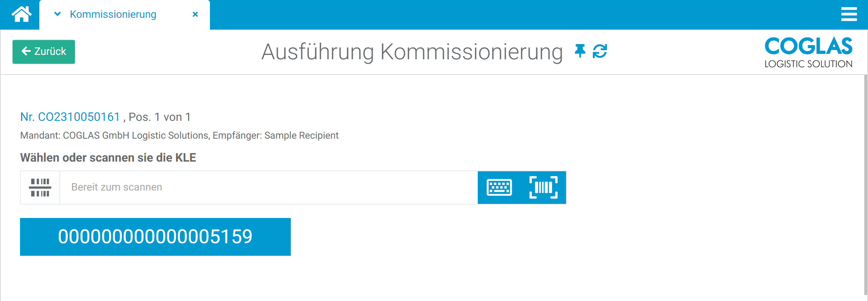Click the COGLAS Logistic Solution logo
The width and height of the screenshot is (868, 301).
point(808,52)
